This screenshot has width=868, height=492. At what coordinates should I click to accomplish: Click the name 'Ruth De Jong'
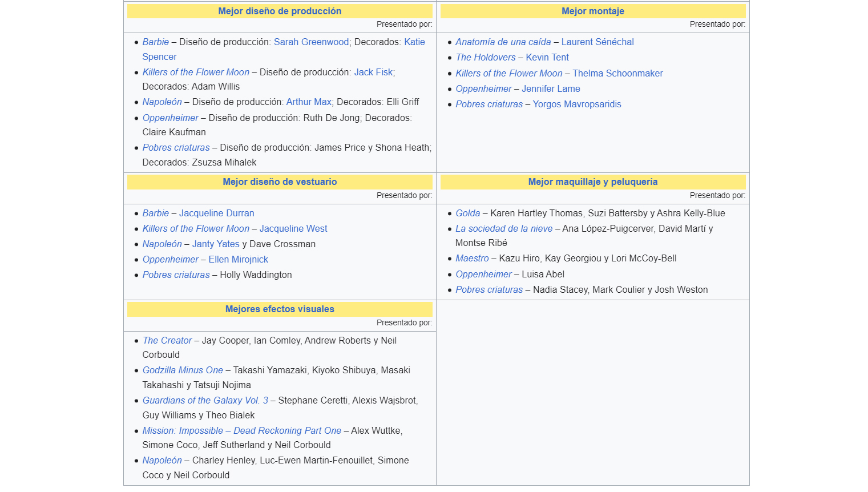pyautogui.click(x=332, y=118)
